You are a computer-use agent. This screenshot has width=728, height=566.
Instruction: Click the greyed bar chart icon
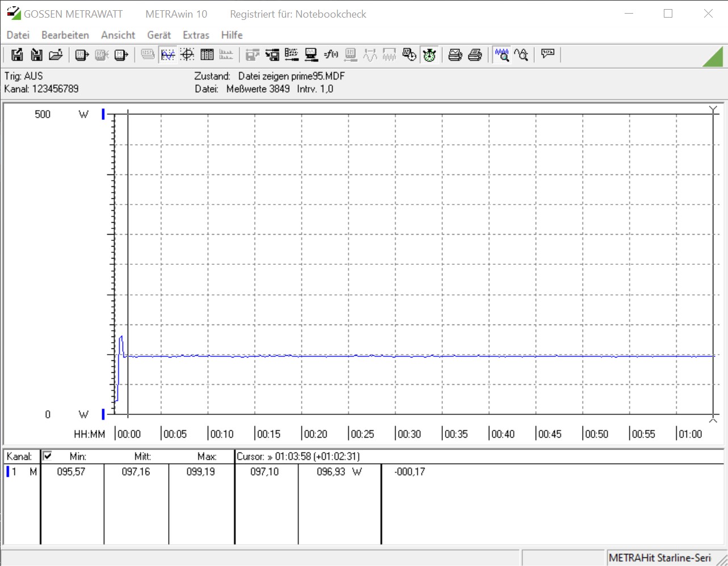pyautogui.click(x=226, y=55)
